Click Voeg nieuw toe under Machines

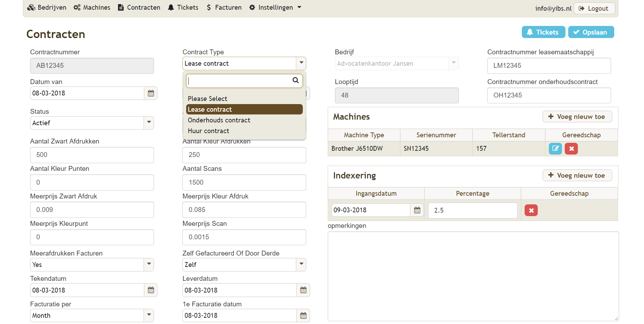(577, 117)
